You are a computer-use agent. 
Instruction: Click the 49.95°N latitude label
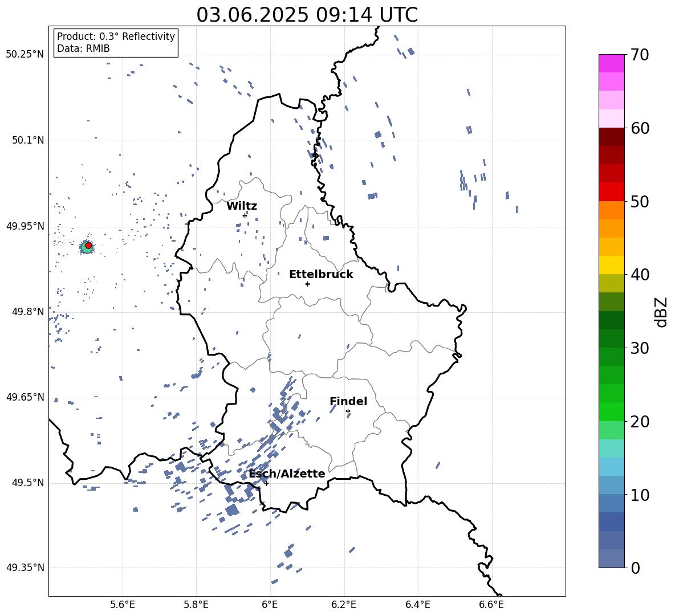(x=25, y=226)
